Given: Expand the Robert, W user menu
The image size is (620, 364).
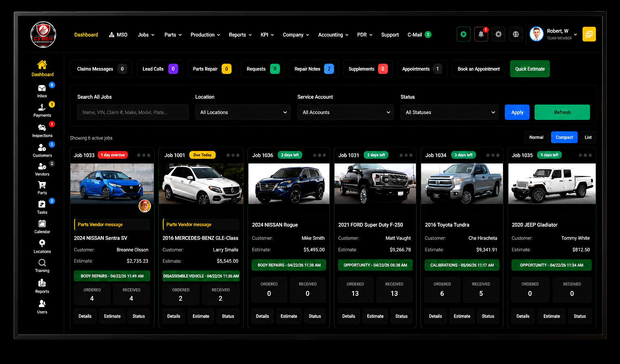Looking at the screenshot, I should [x=553, y=34].
